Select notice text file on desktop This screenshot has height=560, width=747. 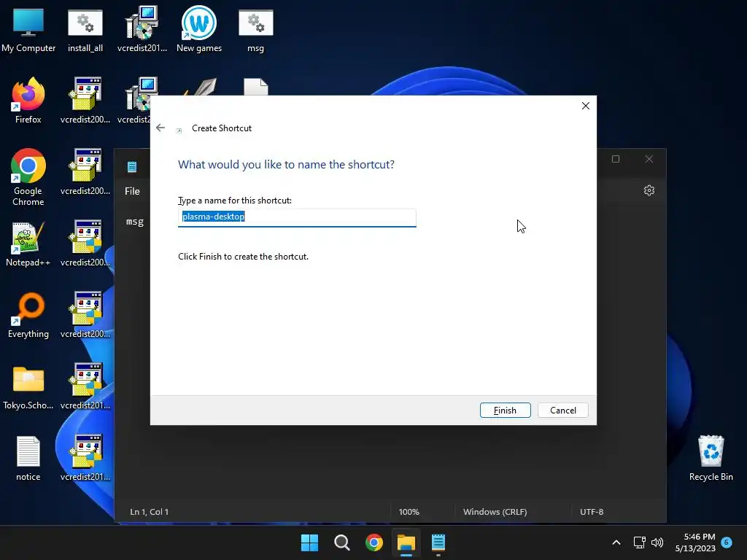(28, 458)
